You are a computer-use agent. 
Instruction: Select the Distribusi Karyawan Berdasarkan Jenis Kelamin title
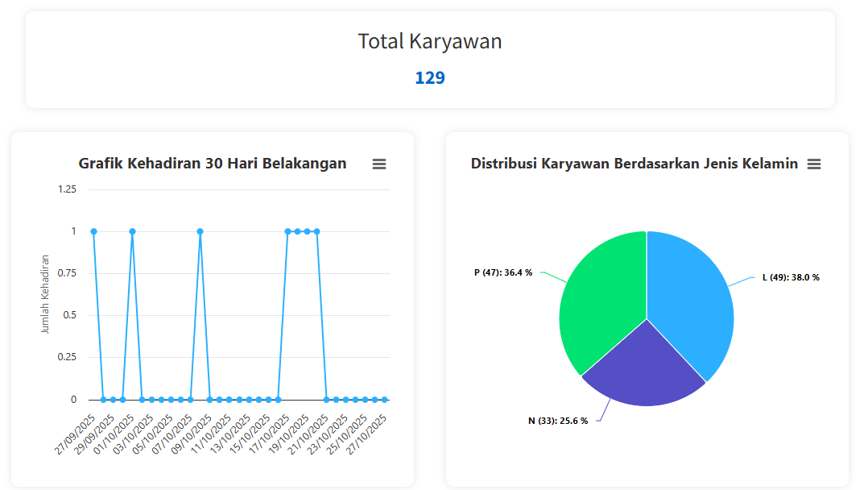click(x=633, y=164)
